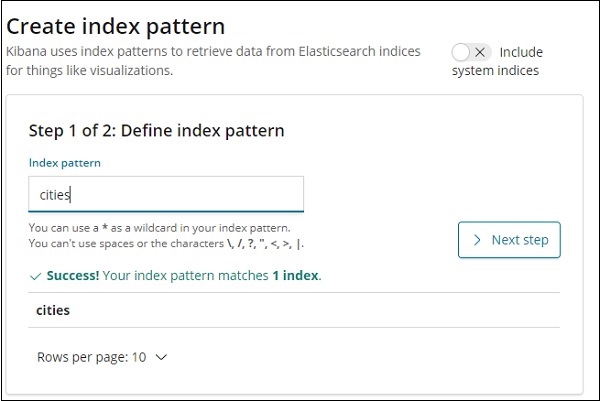
Task: Click the X knob icon in the switch
Action: pyautogui.click(x=481, y=52)
